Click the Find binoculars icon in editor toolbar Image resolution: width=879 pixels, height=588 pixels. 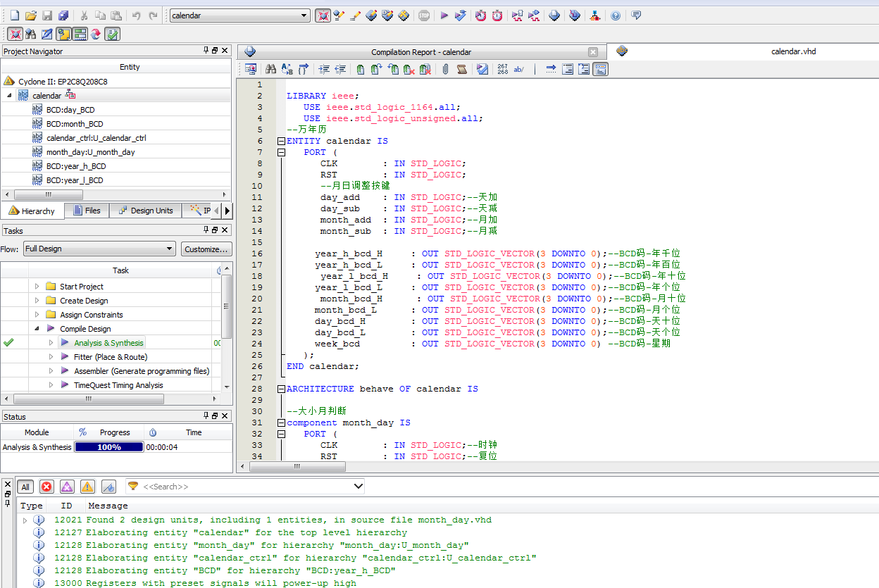click(270, 69)
